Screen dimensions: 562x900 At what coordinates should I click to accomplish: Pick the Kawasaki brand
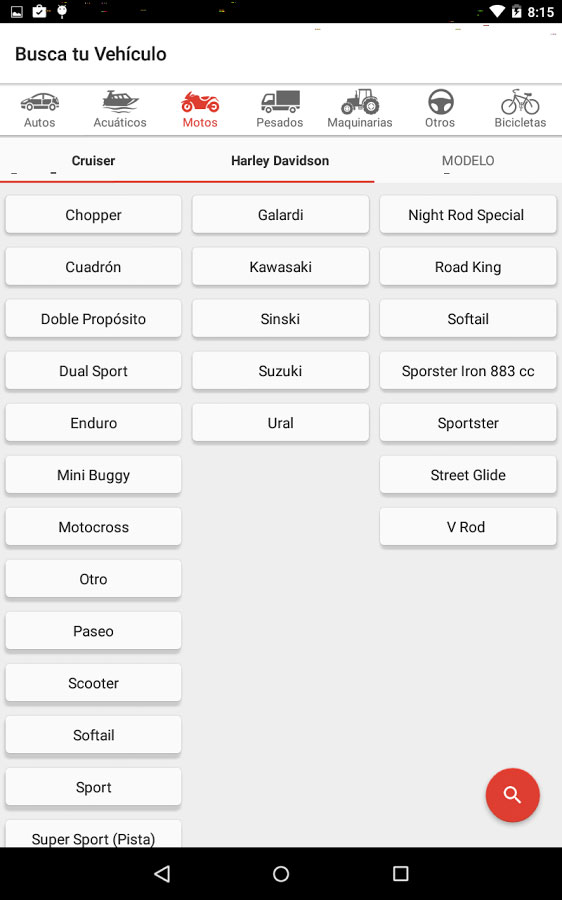pyautogui.click(x=281, y=267)
